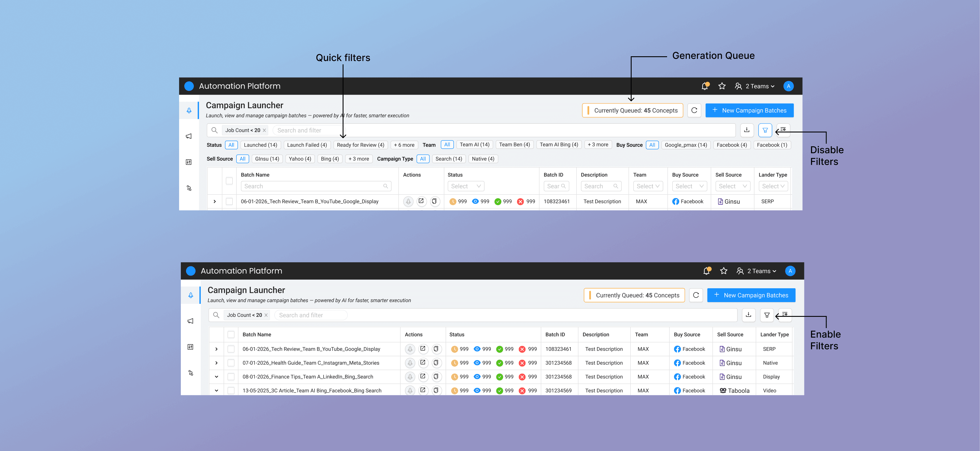Check the 13-05-2025_3C Article batch row checkbox
The height and width of the screenshot is (451, 980).
click(231, 390)
